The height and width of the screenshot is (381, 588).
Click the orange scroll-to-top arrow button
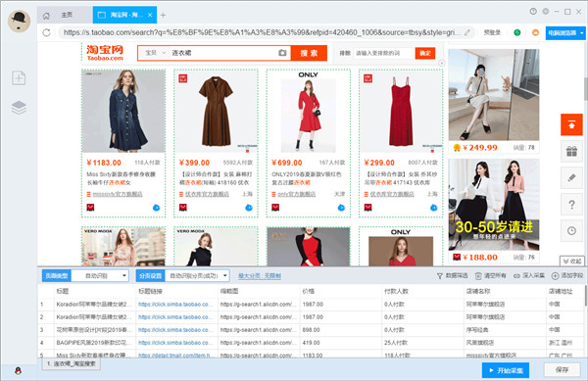click(x=571, y=124)
